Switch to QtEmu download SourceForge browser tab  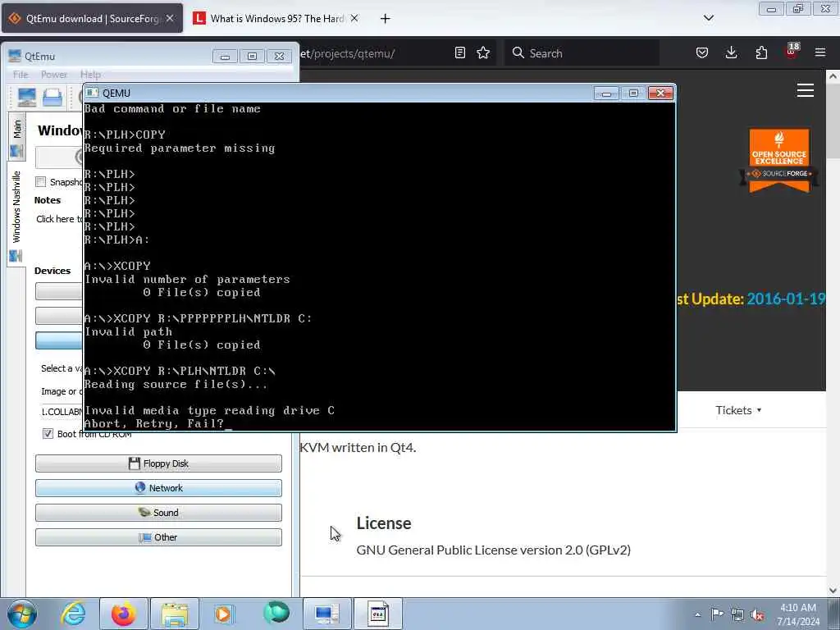[92, 19]
